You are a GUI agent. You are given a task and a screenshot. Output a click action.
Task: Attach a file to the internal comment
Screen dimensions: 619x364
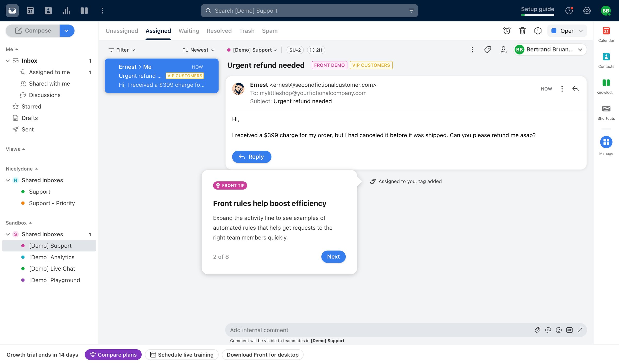tap(537, 330)
